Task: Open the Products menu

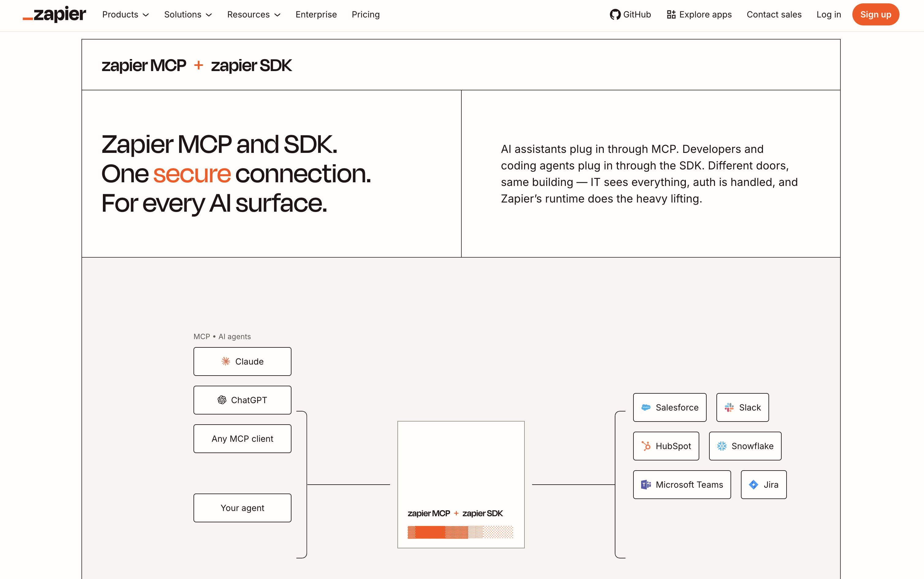Action: coord(126,15)
